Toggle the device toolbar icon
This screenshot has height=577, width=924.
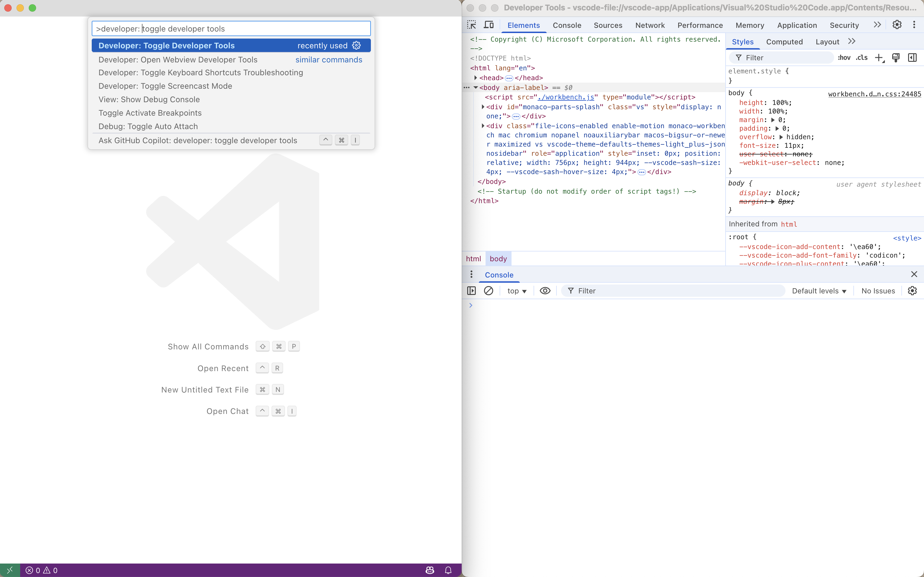489,25
